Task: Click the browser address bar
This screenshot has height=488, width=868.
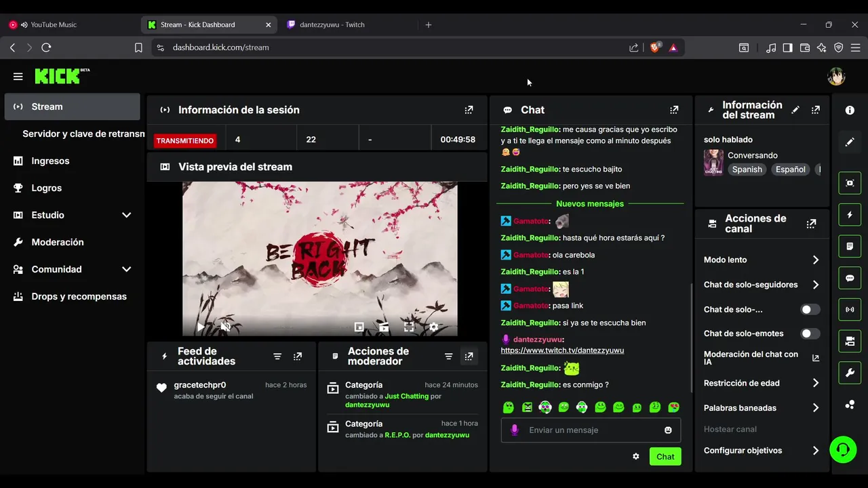Action: (x=393, y=47)
